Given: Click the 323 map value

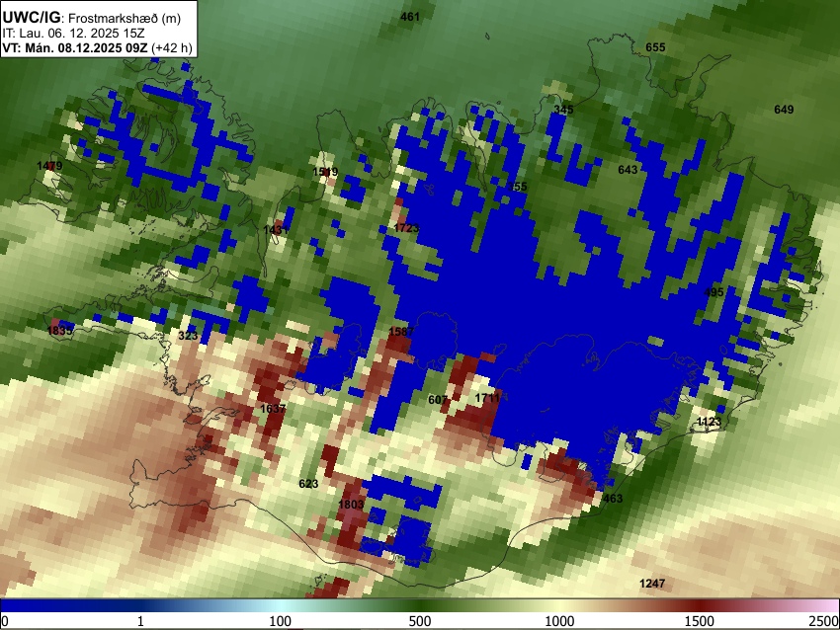Looking at the screenshot, I should [x=188, y=336].
